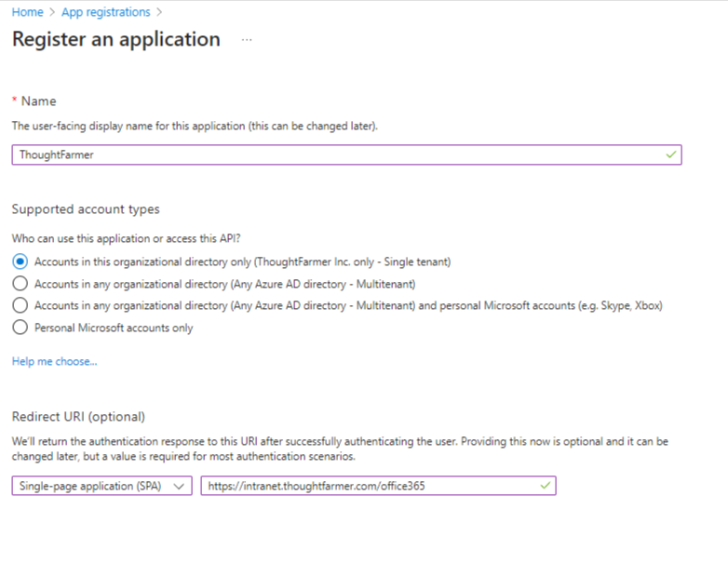Click the breadcrumb chevron after Home
Image resolution: width=728 pixels, height=563 pixels.
pos(52,12)
